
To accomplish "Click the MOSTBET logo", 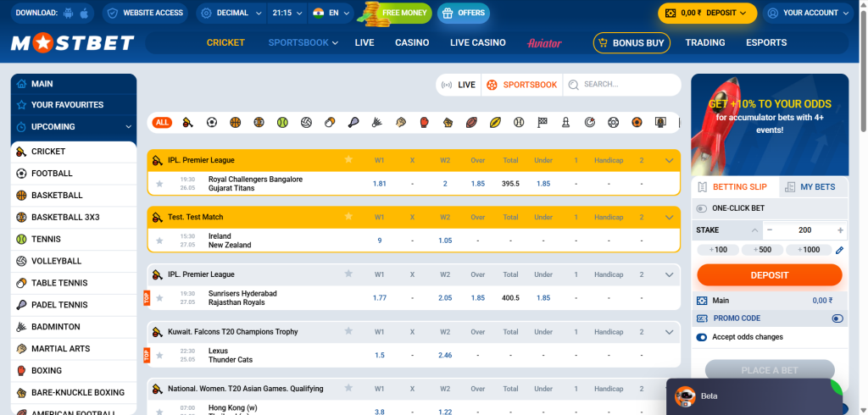I will (73, 42).
